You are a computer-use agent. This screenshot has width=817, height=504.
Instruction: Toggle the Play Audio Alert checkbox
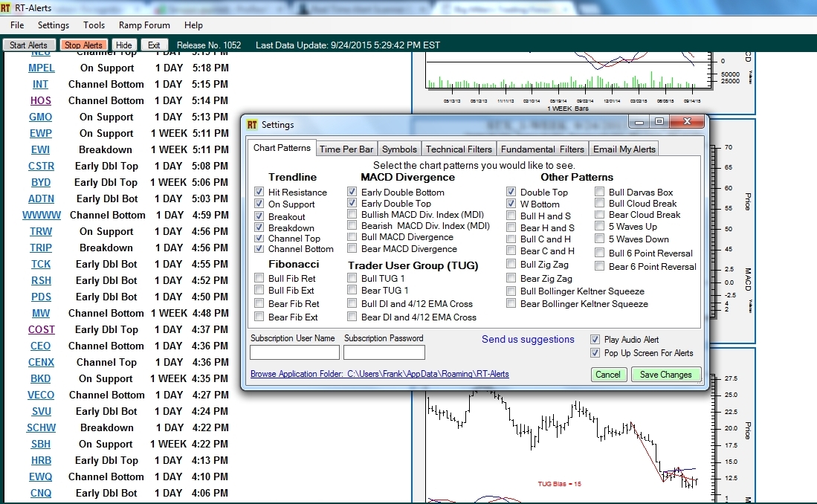coord(595,339)
